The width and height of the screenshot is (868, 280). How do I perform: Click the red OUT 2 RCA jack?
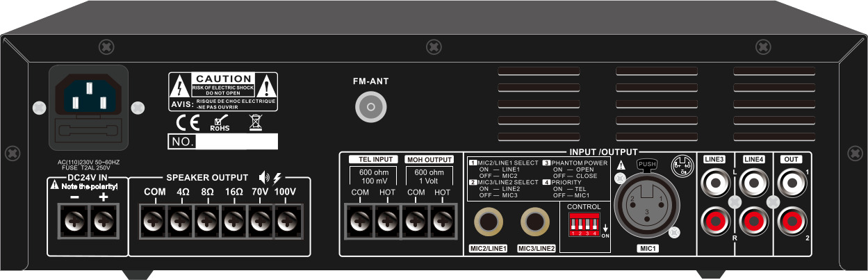(x=792, y=222)
